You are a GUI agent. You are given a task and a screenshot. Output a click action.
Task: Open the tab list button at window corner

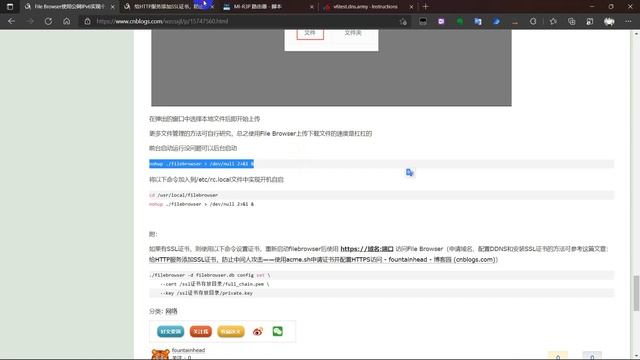pos(10,7)
